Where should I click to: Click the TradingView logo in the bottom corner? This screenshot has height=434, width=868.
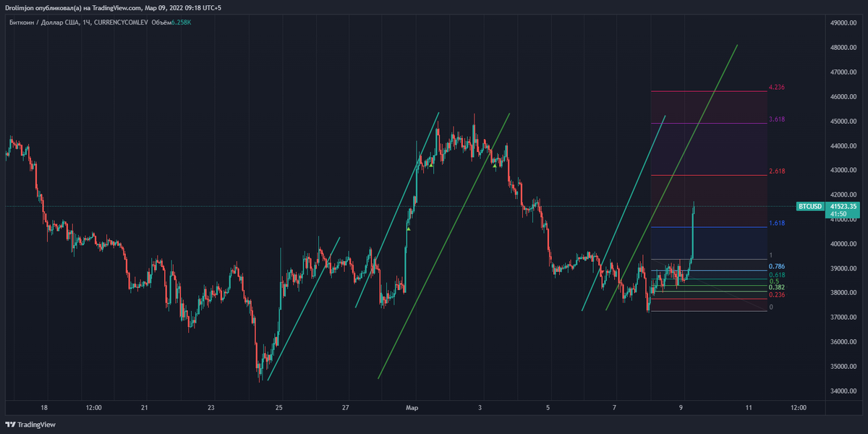pos(29,425)
